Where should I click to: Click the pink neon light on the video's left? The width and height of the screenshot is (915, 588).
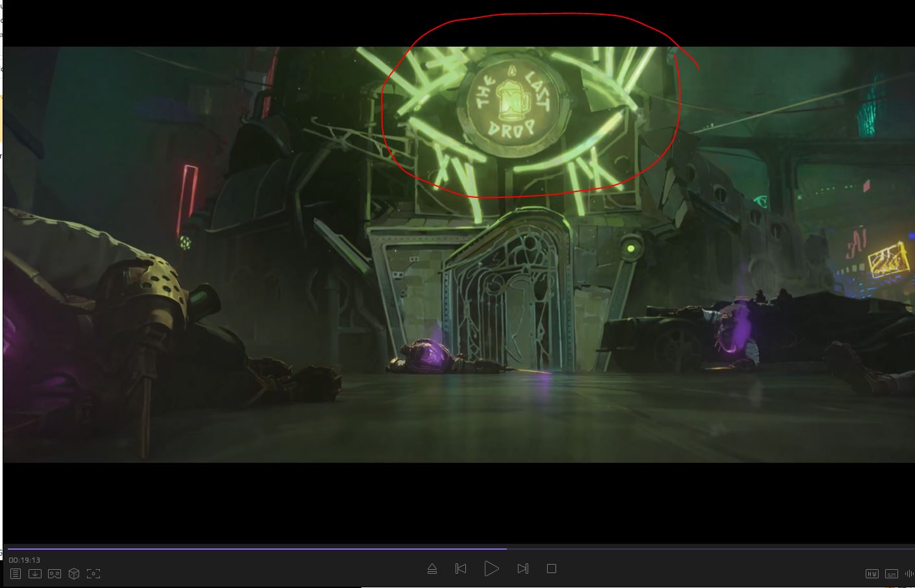pyautogui.click(x=189, y=198)
